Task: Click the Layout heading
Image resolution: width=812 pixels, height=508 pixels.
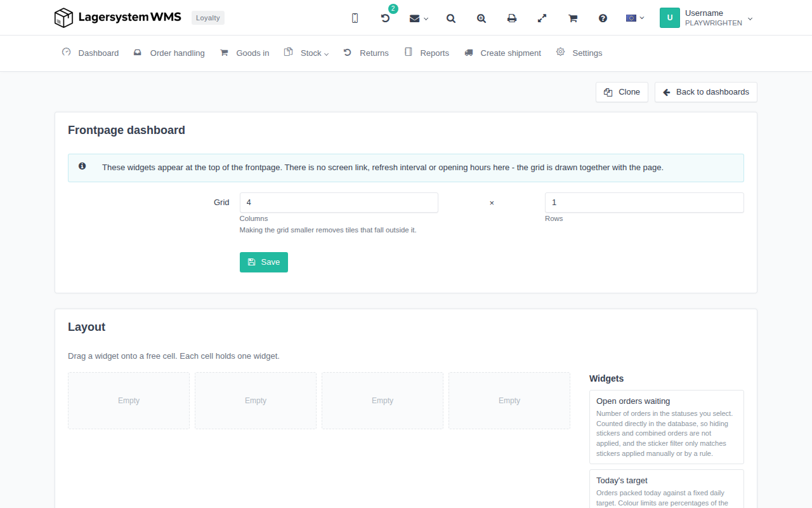Action: 86,327
